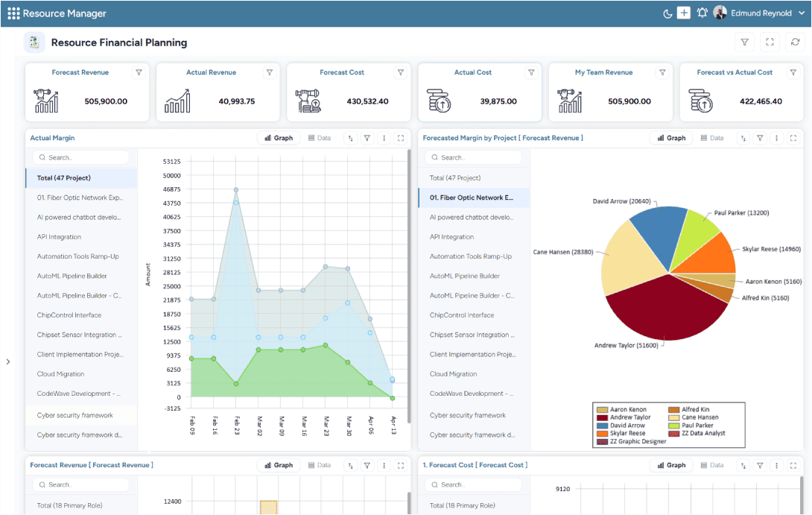Open filter in Forecasted Margin panel

[760, 139]
